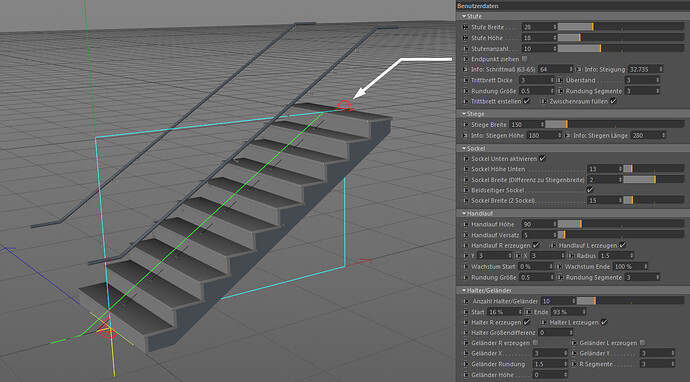Click keyframe dot beside Trittbrett Dicke

click(466, 80)
